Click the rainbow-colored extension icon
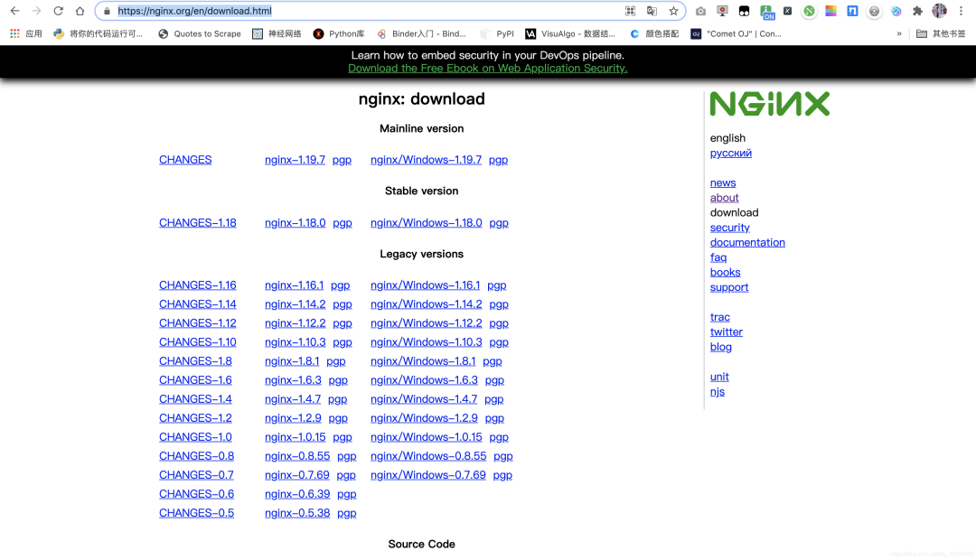 [x=831, y=11]
